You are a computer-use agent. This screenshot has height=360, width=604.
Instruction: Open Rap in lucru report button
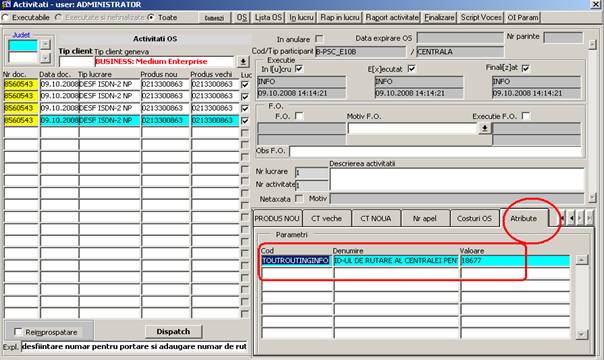click(x=340, y=18)
